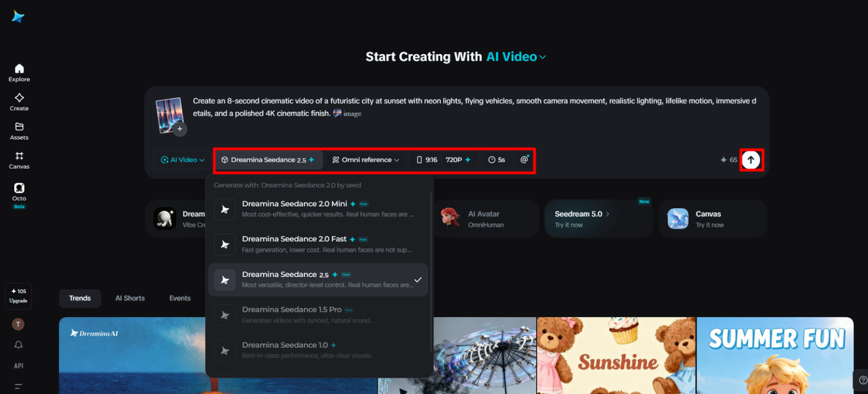This screenshot has width=868, height=394.
Task: Open the Sunshine teddy bear thumbnail
Action: [616, 355]
